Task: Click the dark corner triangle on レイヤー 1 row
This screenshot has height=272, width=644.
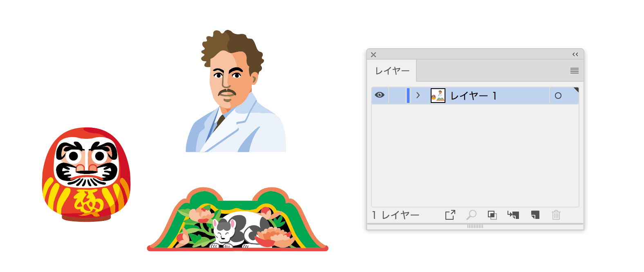Action: [576, 90]
